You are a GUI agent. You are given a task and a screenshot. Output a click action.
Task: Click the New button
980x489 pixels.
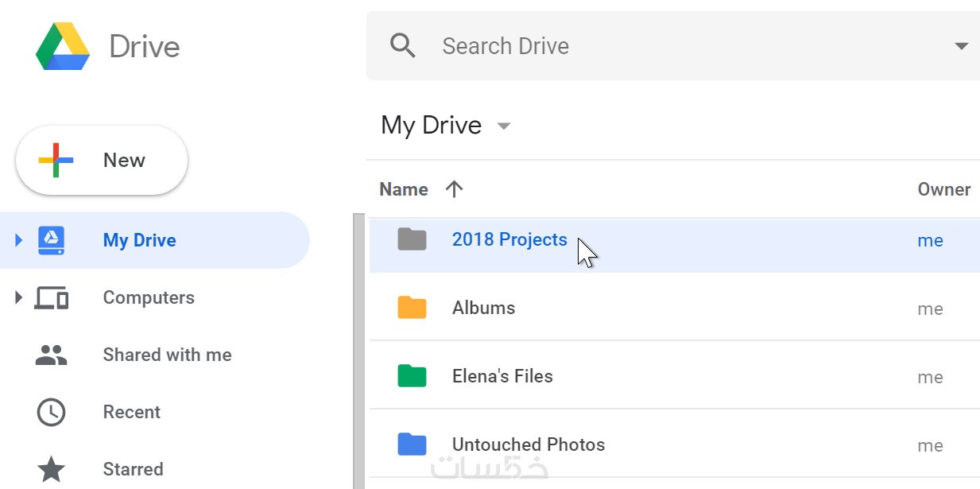tap(102, 161)
